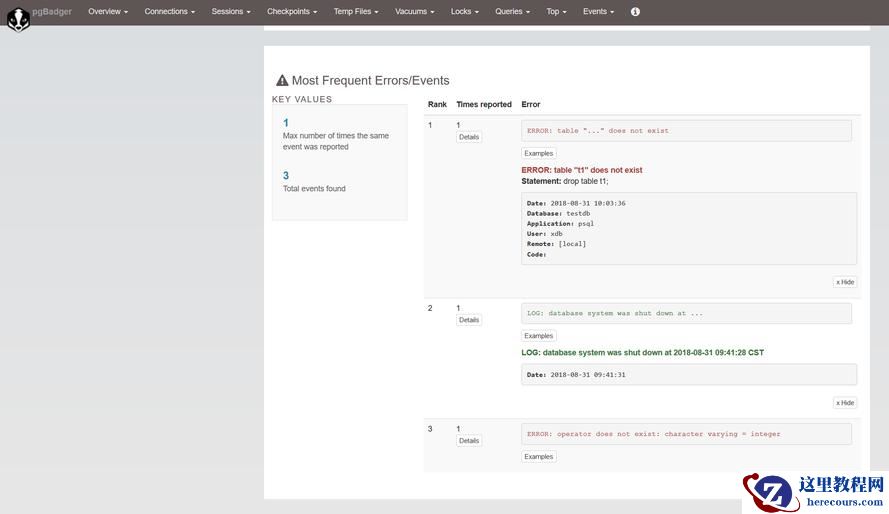
Task: Click Details button for rank 2 event
Action: click(x=469, y=320)
